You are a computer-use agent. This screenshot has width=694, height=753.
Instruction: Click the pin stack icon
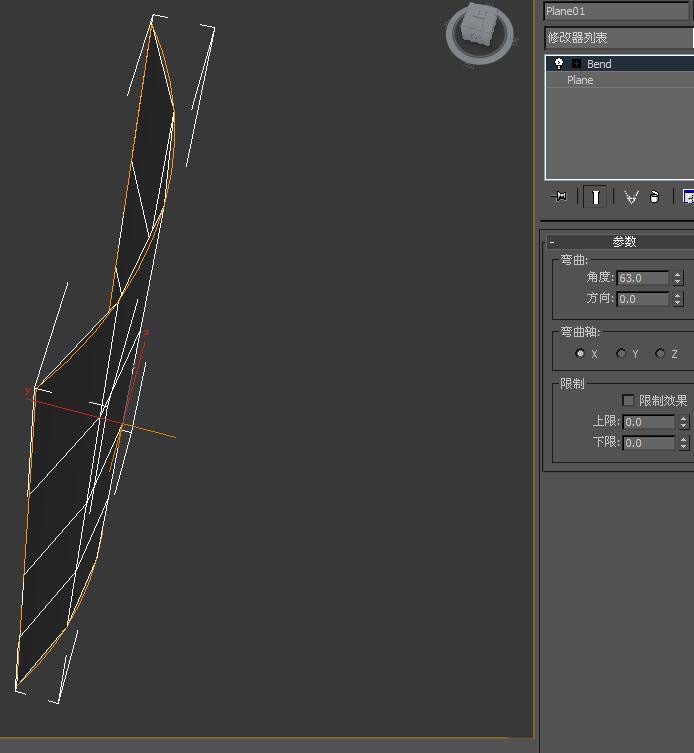coord(559,196)
